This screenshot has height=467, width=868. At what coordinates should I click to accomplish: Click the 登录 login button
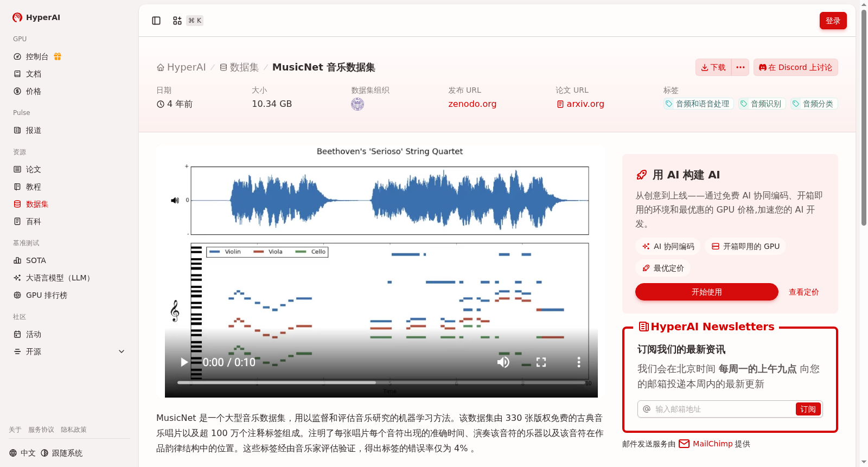(x=833, y=21)
